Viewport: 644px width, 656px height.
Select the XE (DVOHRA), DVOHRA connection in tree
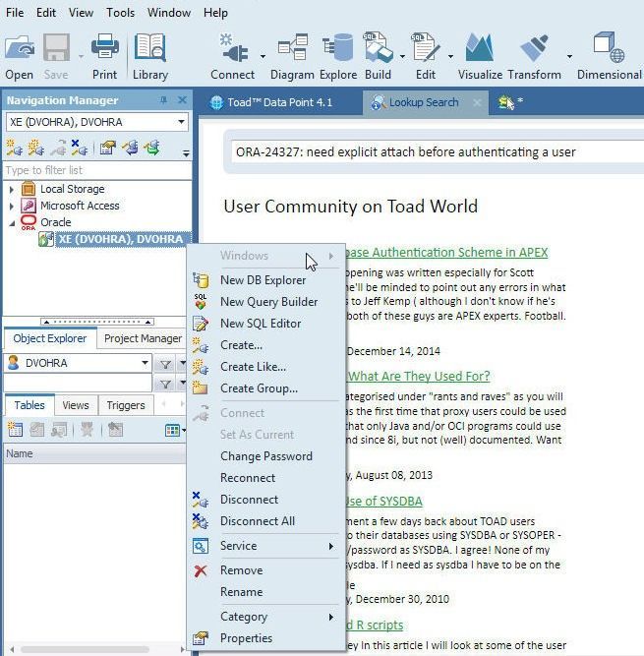(120, 239)
